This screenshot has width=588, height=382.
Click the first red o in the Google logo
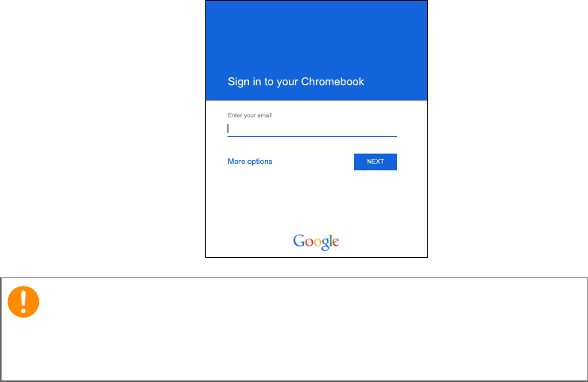click(x=310, y=242)
